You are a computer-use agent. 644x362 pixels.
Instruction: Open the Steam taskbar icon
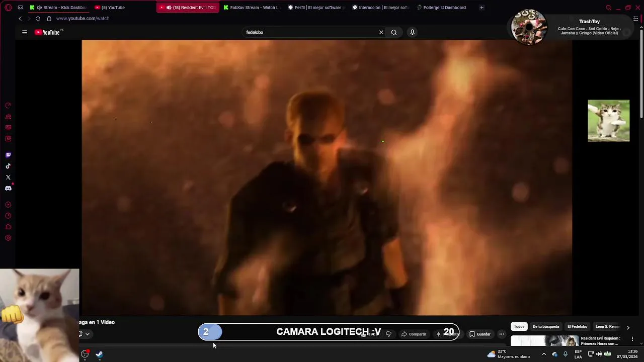[x=99, y=354]
